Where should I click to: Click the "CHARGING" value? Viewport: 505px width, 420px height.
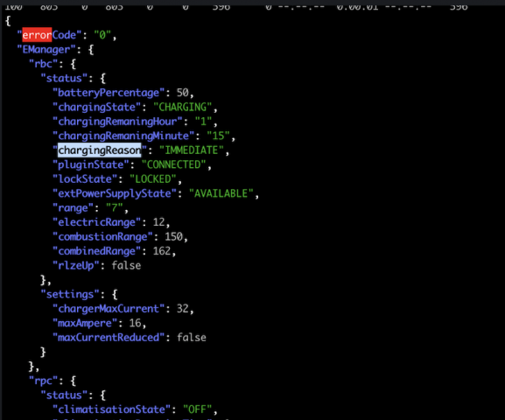click(x=183, y=107)
